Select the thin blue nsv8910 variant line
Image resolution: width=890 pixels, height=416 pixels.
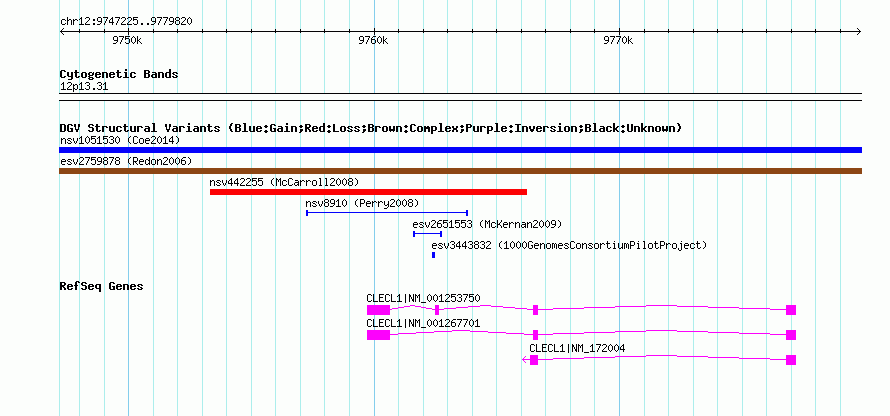tap(387, 213)
